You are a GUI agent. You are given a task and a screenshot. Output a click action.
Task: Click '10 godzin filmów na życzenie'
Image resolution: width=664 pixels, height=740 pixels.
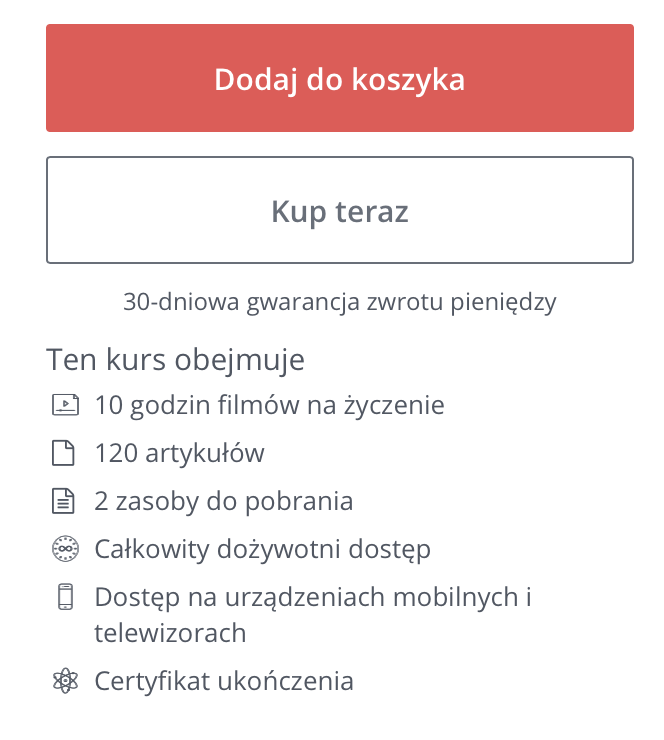pyautogui.click(x=269, y=405)
